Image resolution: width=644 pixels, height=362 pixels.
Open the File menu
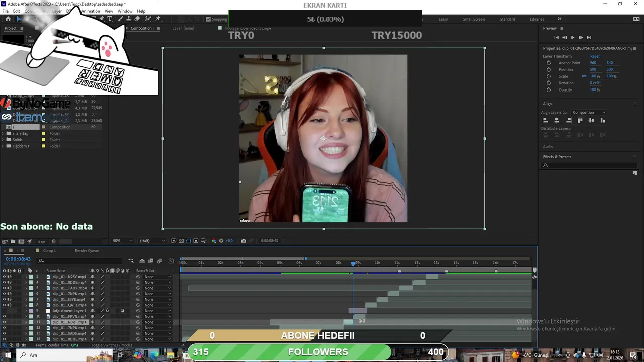(x=5, y=11)
